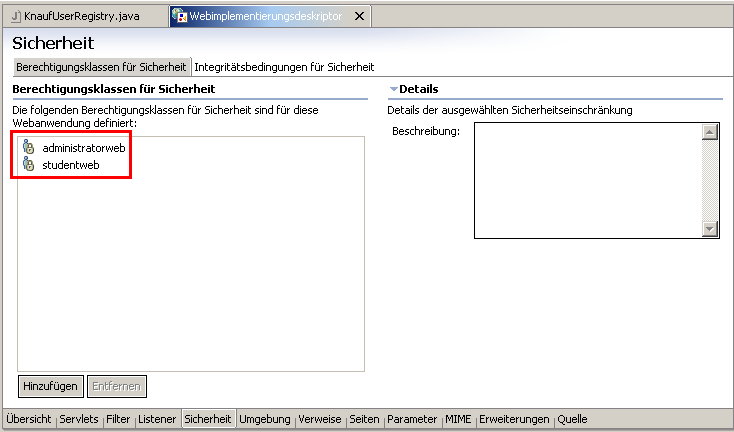Click into the Beschreibung text field
This screenshot has width=734, height=432.
(x=587, y=180)
